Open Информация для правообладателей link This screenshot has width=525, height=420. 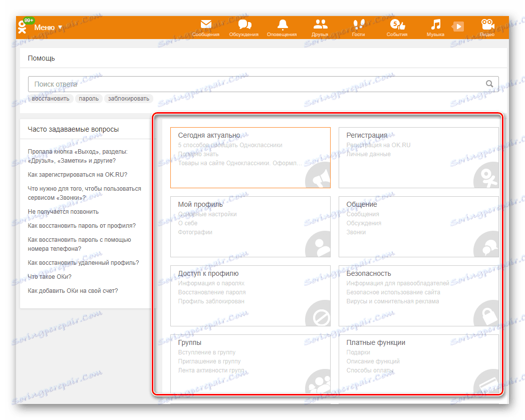pos(398,283)
